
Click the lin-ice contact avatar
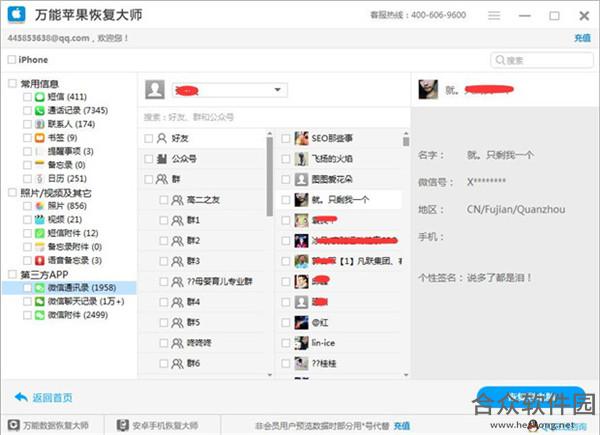pos(301,343)
